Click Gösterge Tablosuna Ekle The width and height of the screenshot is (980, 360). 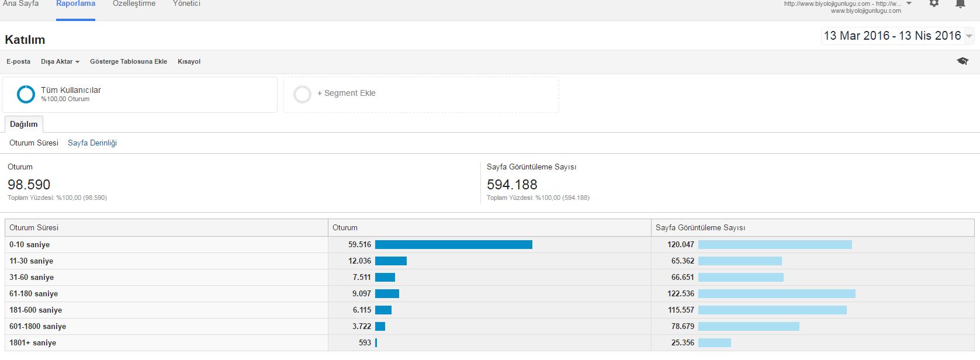(129, 61)
